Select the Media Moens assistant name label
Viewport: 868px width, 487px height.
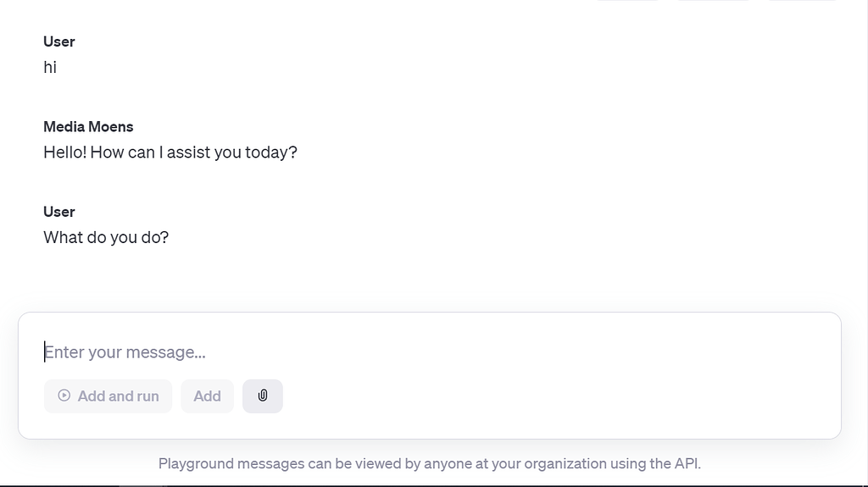tap(88, 126)
